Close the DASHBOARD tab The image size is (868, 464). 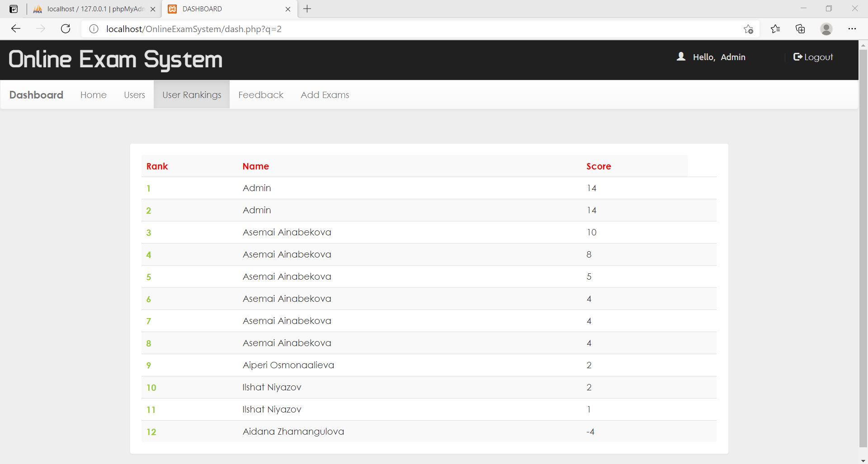(x=288, y=9)
